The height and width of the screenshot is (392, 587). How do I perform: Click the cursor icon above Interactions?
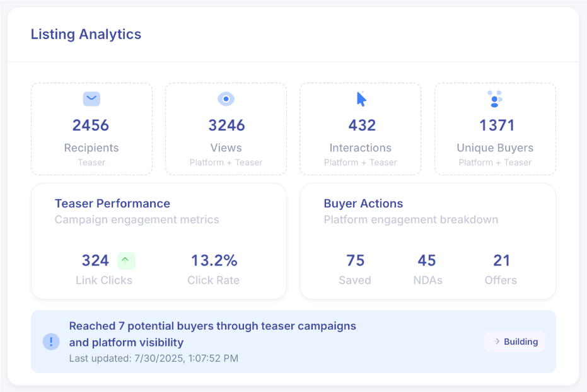click(360, 98)
